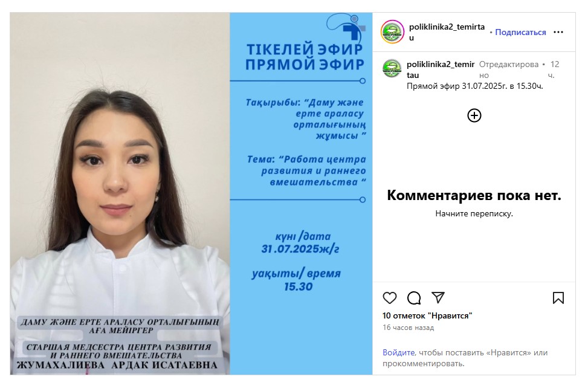The image size is (588, 391).
Task: Click the medical cross logo on the poster
Action: click(x=347, y=26)
